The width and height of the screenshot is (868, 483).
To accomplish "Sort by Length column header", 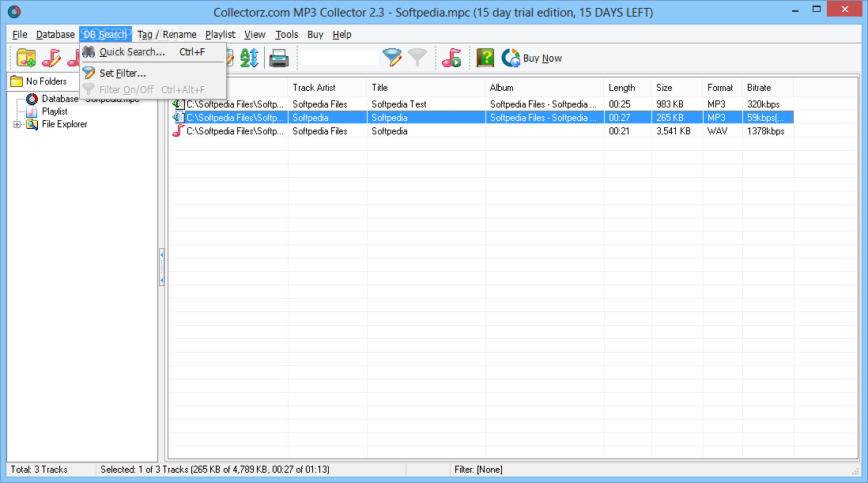I will (x=628, y=88).
